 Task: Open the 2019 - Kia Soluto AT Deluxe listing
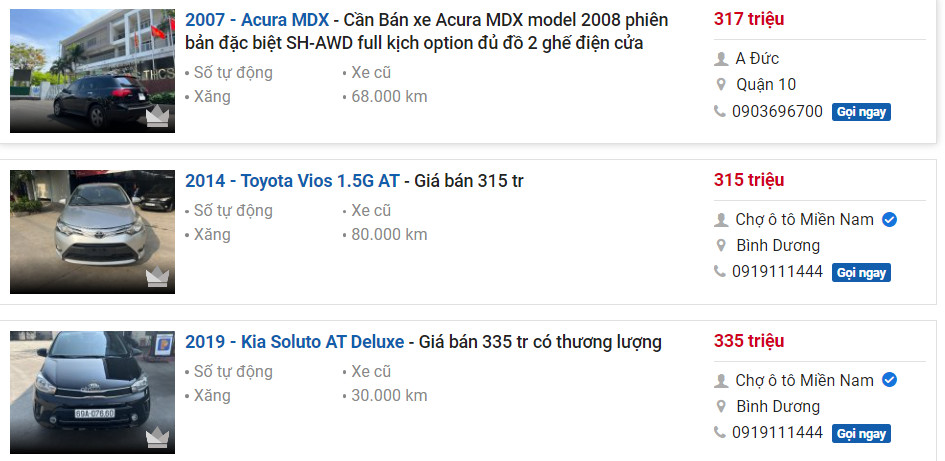click(x=294, y=342)
